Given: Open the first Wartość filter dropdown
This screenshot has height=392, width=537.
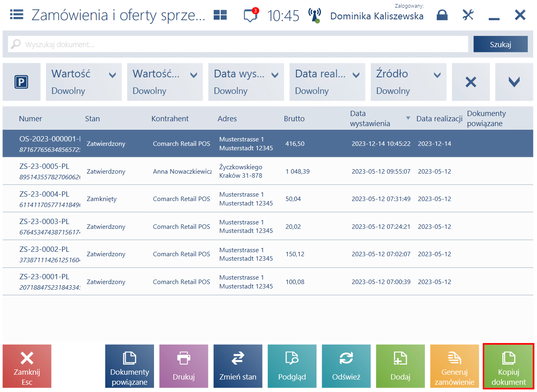Looking at the screenshot, I should click(84, 82).
